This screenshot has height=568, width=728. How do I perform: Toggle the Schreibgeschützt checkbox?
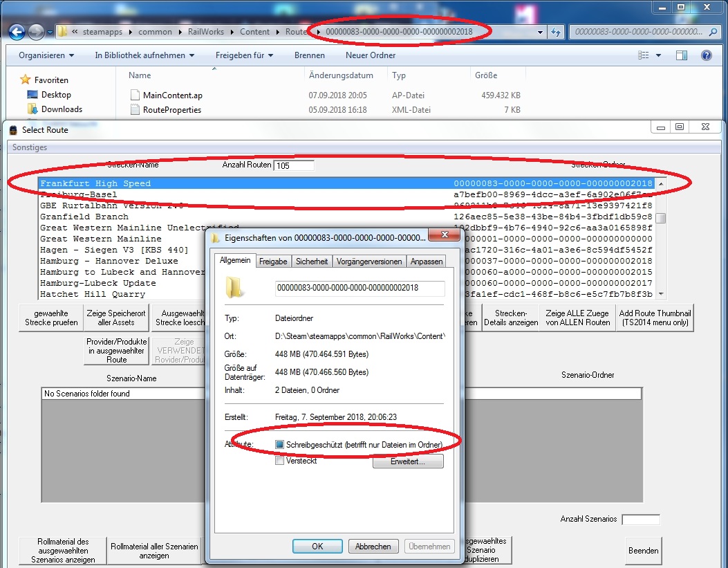(279, 444)
